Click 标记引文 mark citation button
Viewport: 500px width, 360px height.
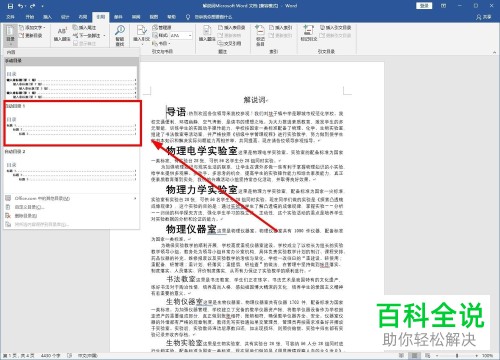[309, 34]
